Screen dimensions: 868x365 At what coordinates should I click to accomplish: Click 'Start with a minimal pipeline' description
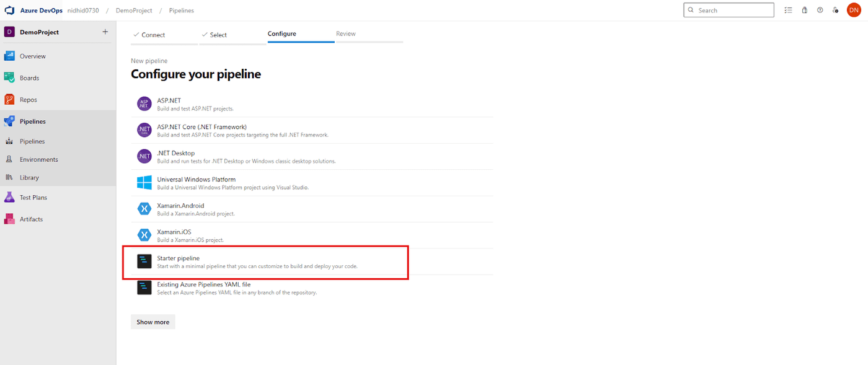(257, 266)
